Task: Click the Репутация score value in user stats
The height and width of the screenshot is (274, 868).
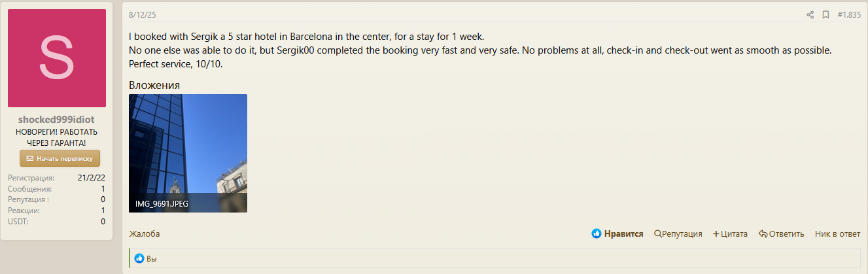Action: 103,199
